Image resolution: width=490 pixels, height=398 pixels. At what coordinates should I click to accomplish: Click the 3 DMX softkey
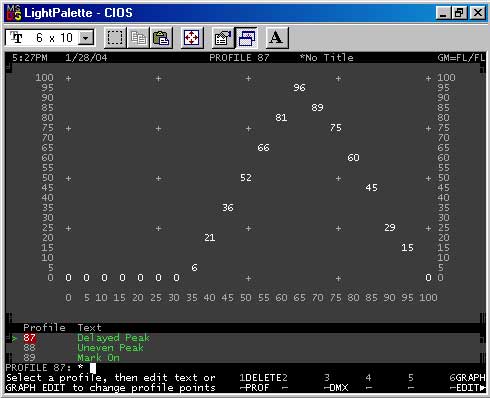coord(336,382)
